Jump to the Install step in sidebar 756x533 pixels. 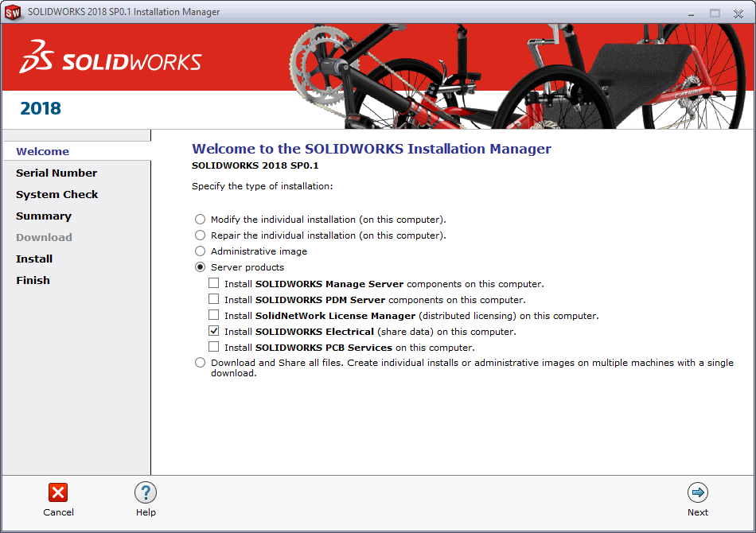(x=34, y=259)
